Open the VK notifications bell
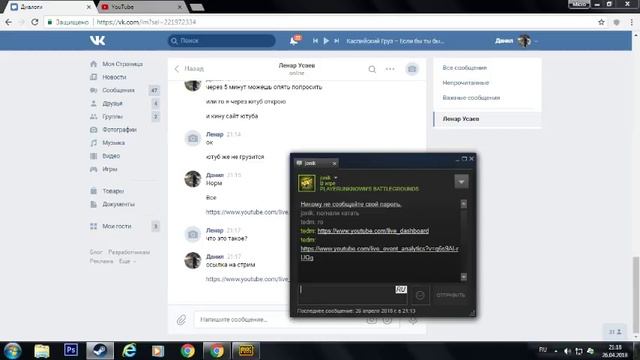 pos(294,40)
